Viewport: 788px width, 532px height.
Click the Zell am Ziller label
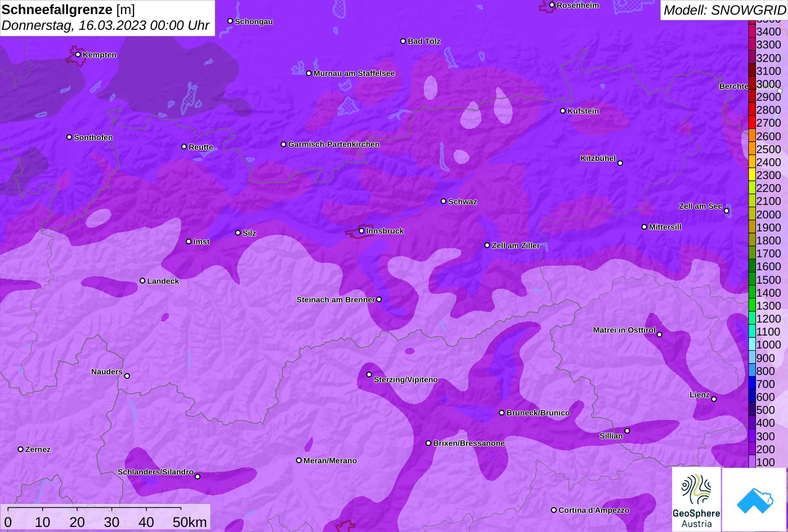click(516, 246)
